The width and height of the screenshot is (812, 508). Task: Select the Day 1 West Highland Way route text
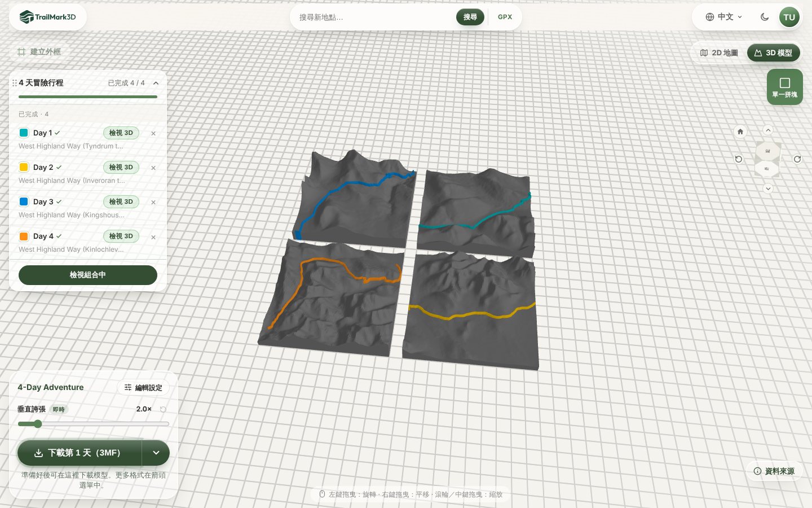[71, 146]
